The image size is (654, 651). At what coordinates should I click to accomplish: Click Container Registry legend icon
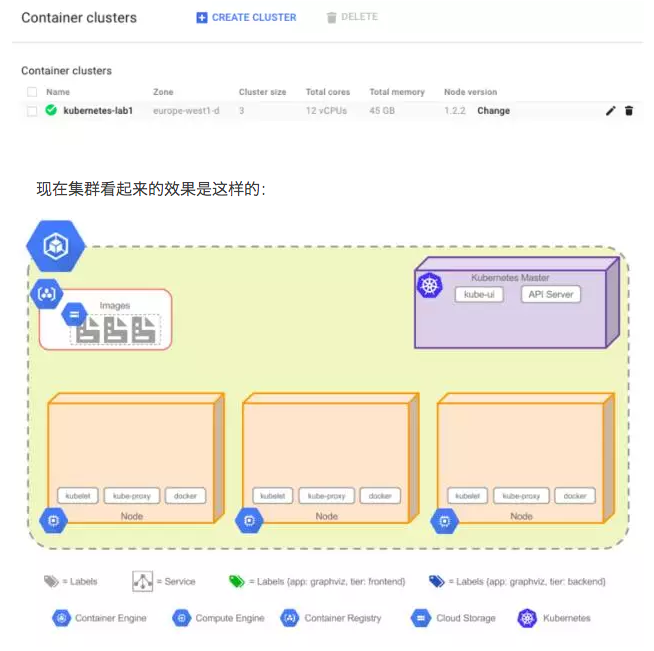[290, 618]
